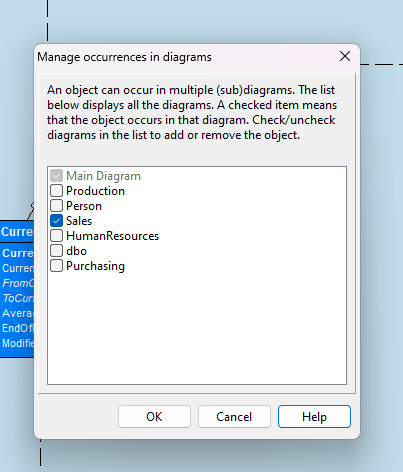Click the Cancel button

(x=234, y=416)
